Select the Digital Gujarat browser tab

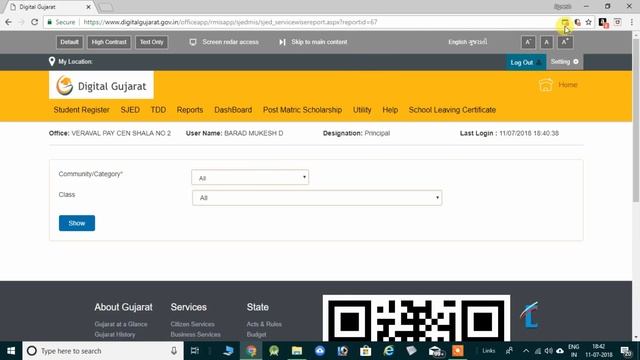click(x=48, y=7)
